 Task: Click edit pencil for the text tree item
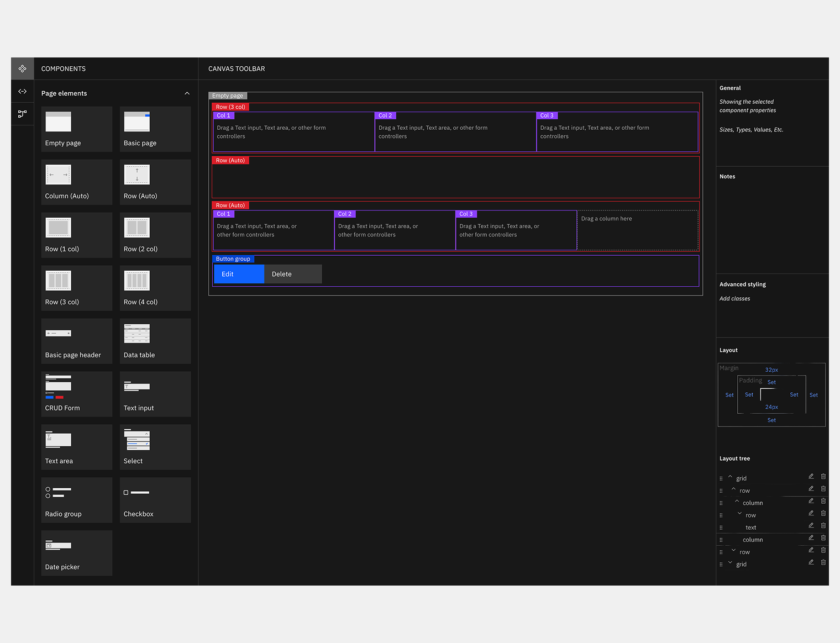tap(811, 525)
